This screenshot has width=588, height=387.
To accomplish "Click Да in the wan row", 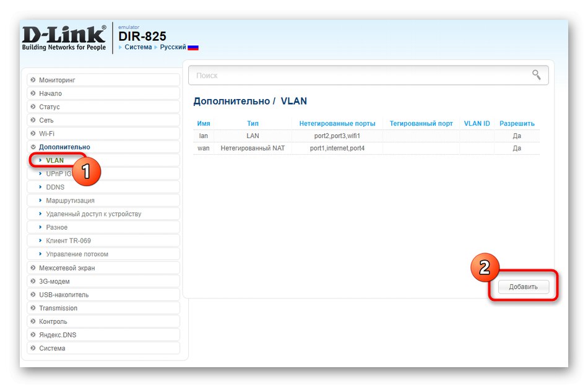I will pyautogui.click(x=517, y=148).
